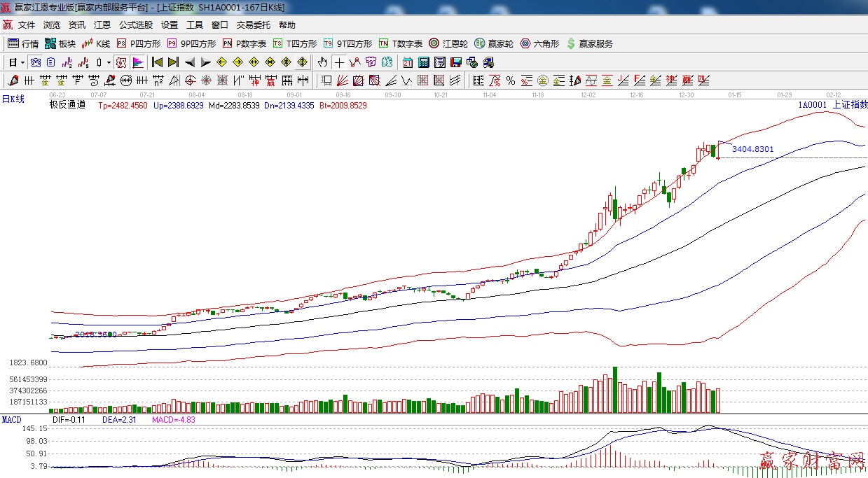
Task: Toggle the pressed colored flag toolbar button
Action: coord(138,62)
